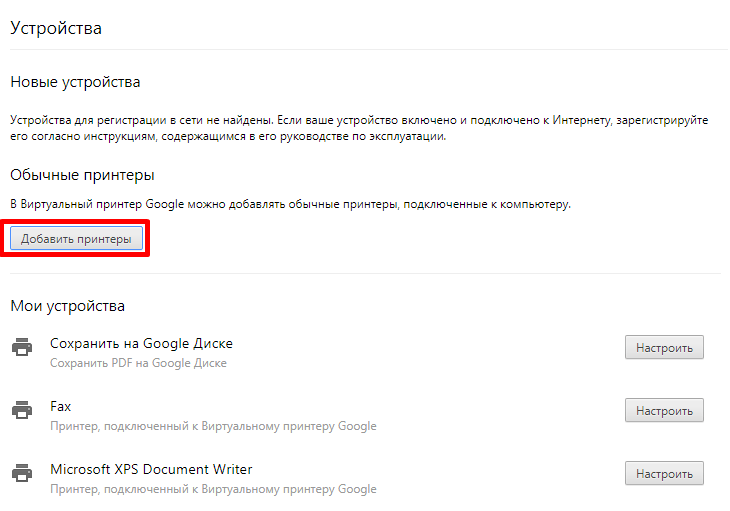The width and height of the screenshot is (730, 511).
Task: Select the Microsoft XPS Document Writer name
Action: [x=151, y=469]
